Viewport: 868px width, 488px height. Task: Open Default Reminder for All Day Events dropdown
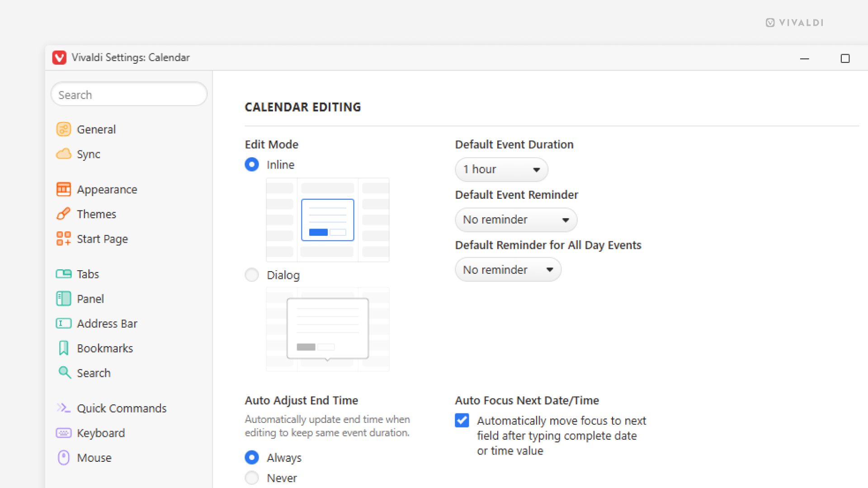click(x=508, y=270)
